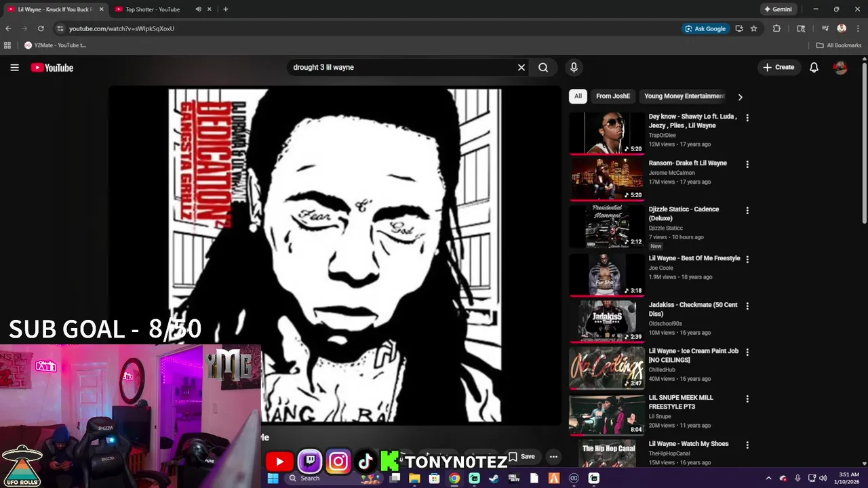Viewport: 868px width, 488px height.
Task: Click the Gemini button
Action: tap(778, 9)
